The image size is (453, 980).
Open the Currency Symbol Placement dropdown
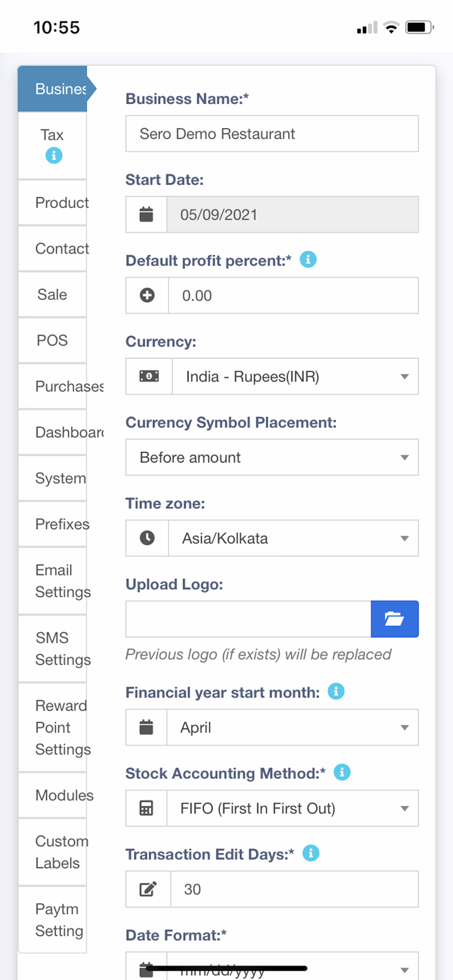click(272, 457)
